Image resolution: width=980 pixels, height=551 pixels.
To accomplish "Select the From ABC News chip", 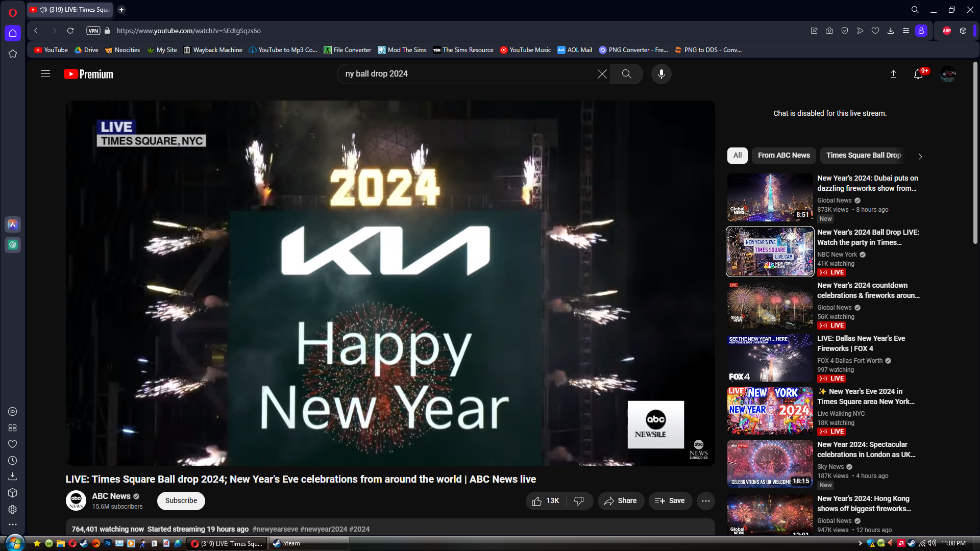I will coord(783,155).
